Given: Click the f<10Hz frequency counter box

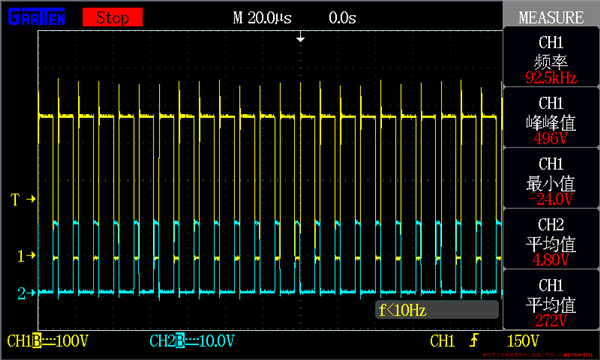Looking at the screenshot, I should (x=437, y=310).
